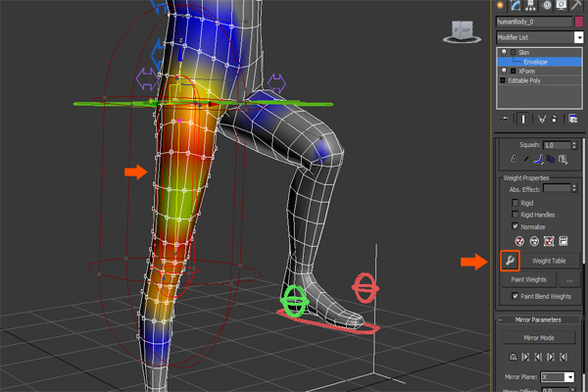Click the fourth icon in the mirror row

(551, 357)
